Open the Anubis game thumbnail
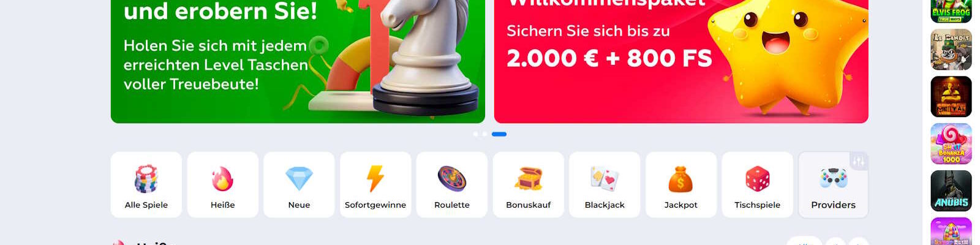This screenshot has height=245, width=980. (951, 191)
